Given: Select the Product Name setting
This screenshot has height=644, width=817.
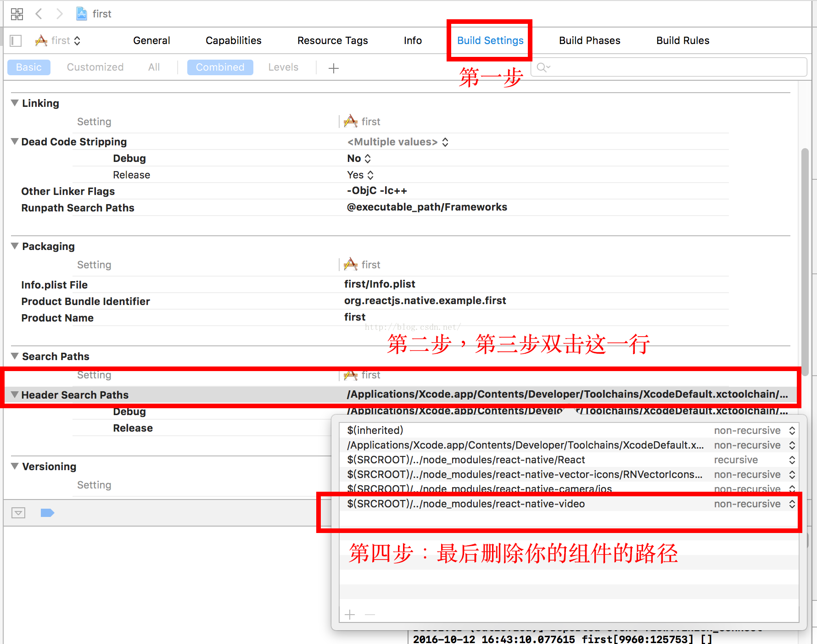Looking at the screenshot, I should (375, 318).
